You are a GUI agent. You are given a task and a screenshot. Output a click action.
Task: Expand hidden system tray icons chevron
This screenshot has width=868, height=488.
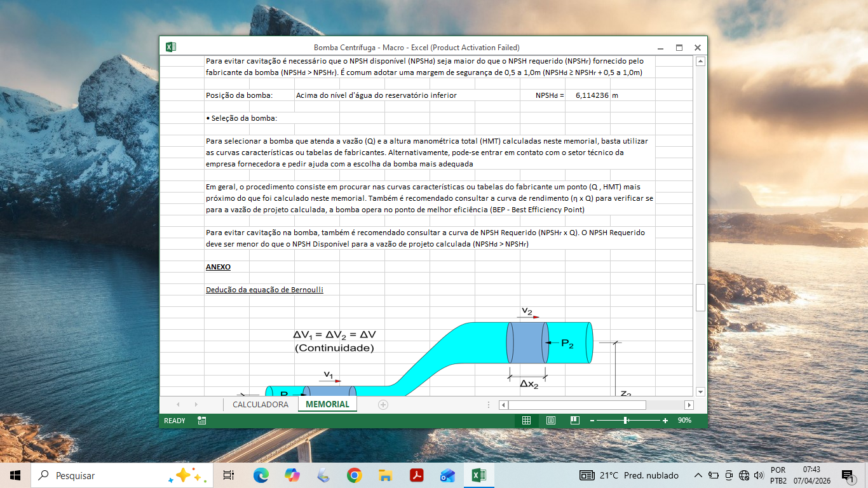point(698,475)
